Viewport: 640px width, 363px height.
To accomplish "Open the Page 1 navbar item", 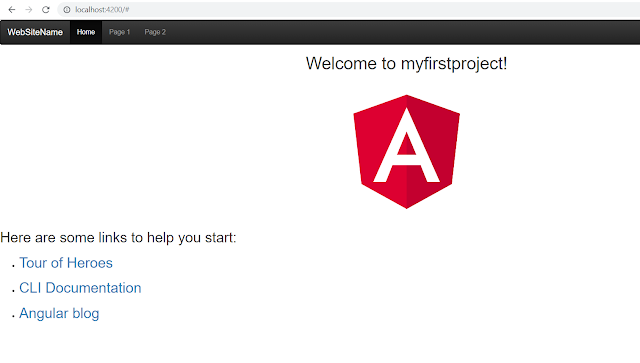I will pos(119,32).
